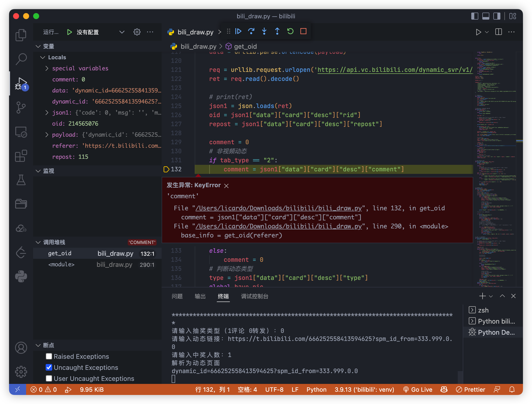
Task: Select the <module> call stack frame
Action: pos(97,265)
